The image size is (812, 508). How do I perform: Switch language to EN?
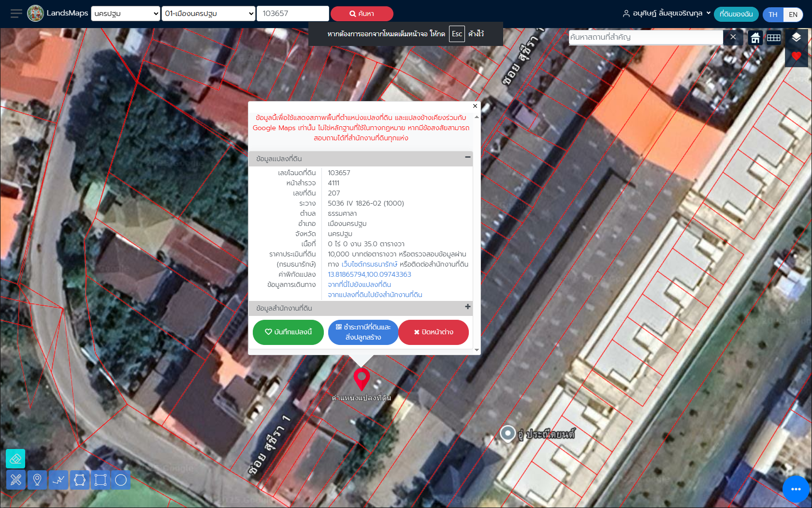(x=793, y=15)
